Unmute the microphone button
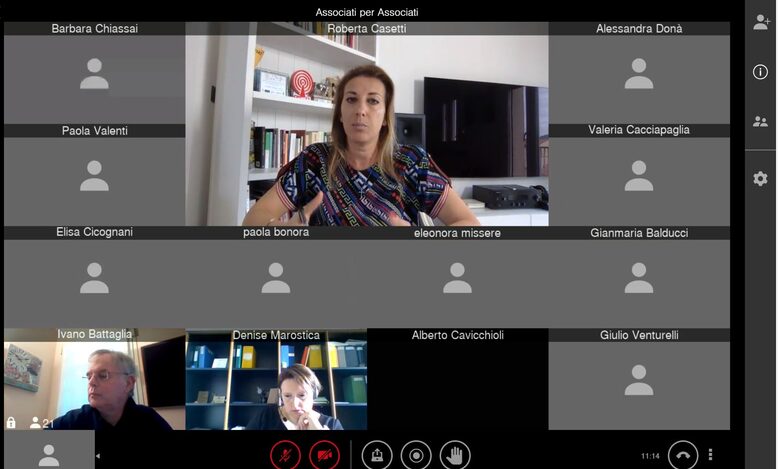The width and height of the screenshot is (778, 469). (x=285, y=455)
